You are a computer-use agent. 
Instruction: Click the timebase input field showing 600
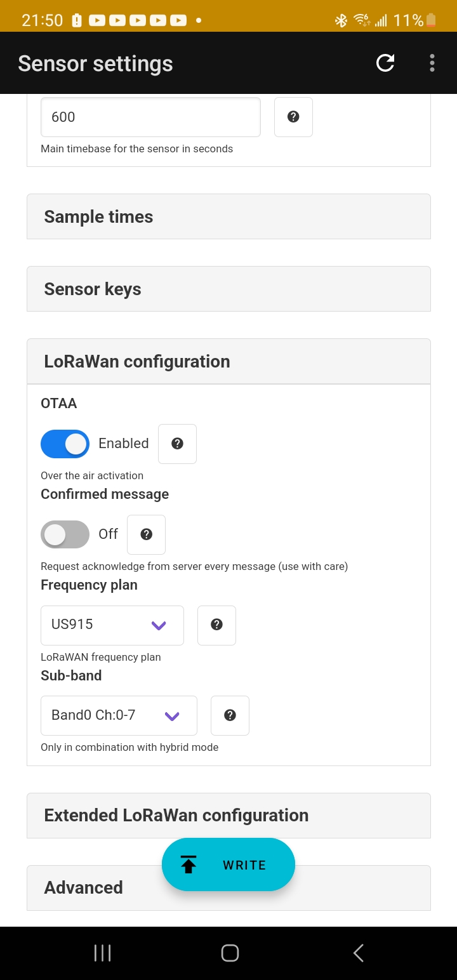tap(150, 117)
